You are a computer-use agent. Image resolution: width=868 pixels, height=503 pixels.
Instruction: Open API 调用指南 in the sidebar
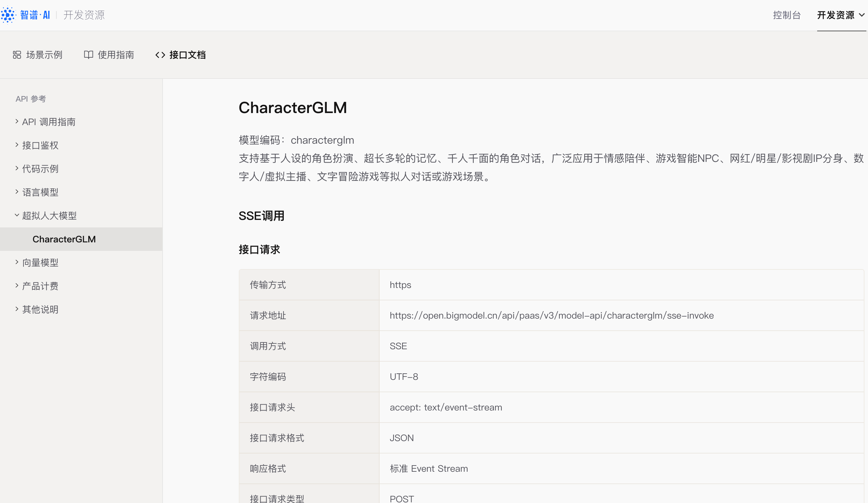coord(49,122)
